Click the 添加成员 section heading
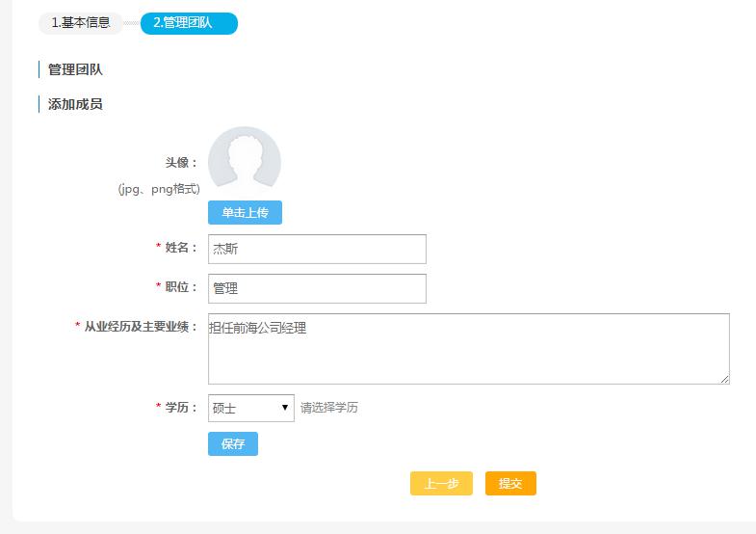Screen dimensions: 756x534 coord(75,104)
